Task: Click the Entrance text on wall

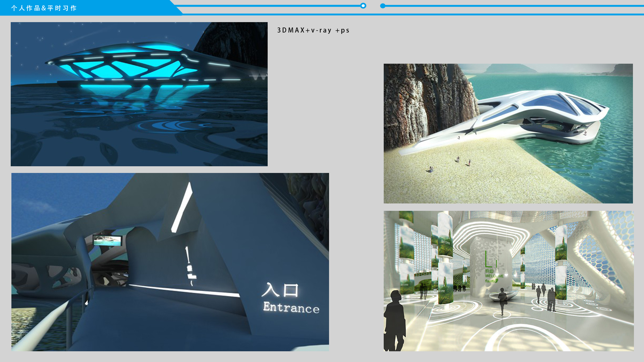Action: (x=291, y=307)
